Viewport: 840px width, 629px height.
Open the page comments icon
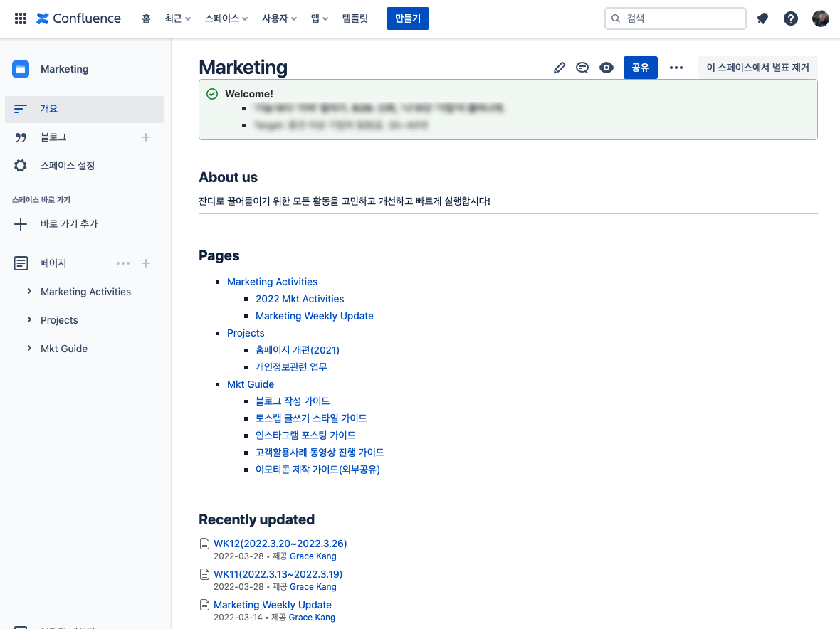pos(582,68)
